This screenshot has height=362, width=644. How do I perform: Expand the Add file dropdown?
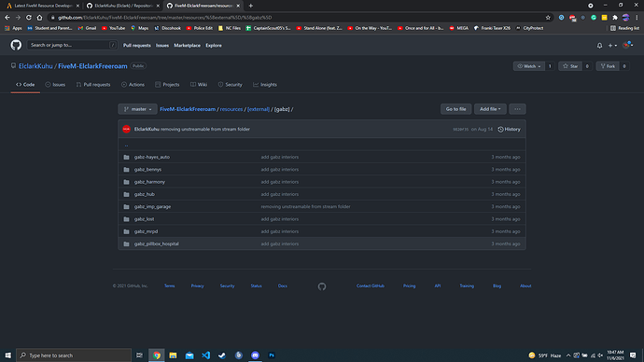pyautogui.click(x=490, y=109)
